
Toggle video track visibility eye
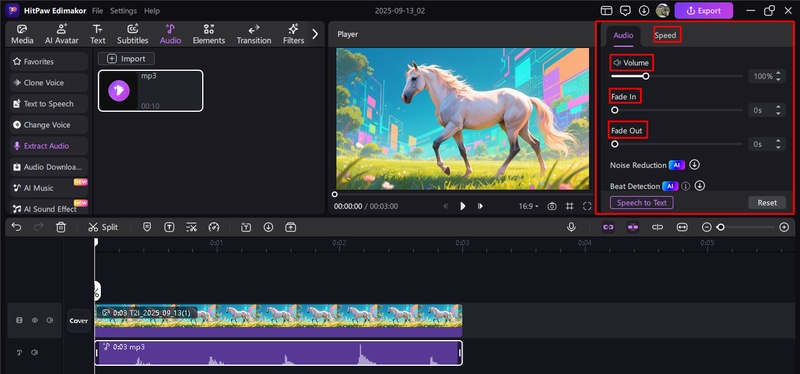tap(35, 320)
